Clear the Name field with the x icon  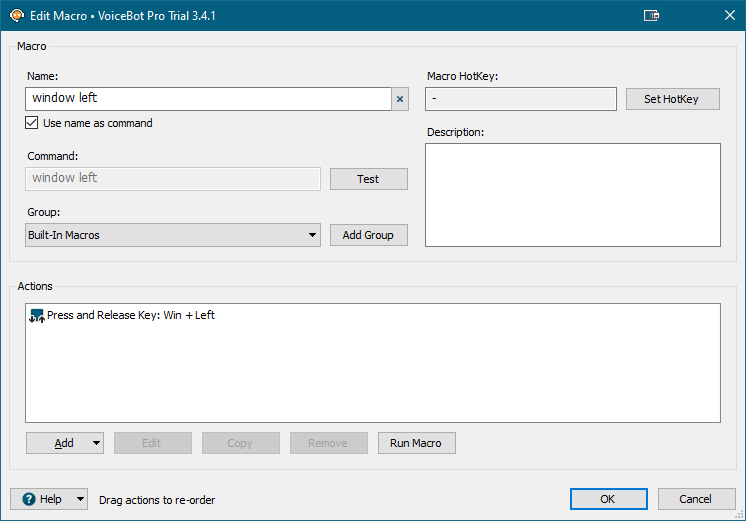400,99
